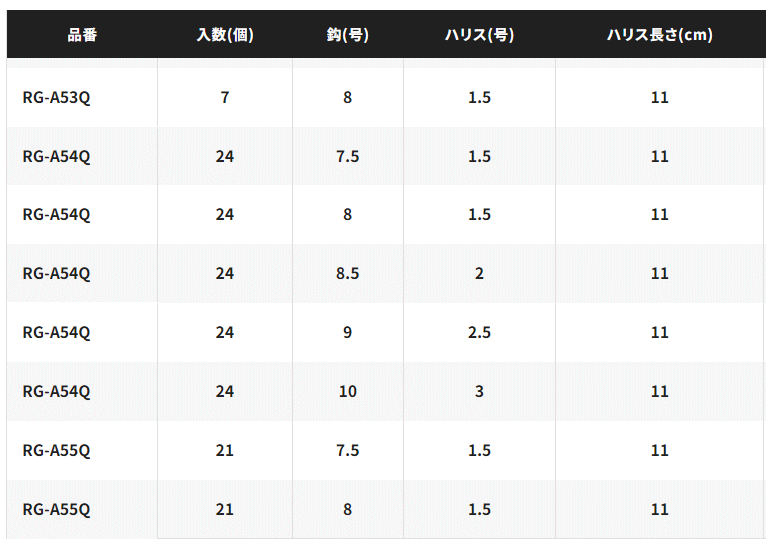Viewport: 766px width, 544px height.
Task: Click harris length 11 in the RG-A53Q row
Action: click(660, 97)
